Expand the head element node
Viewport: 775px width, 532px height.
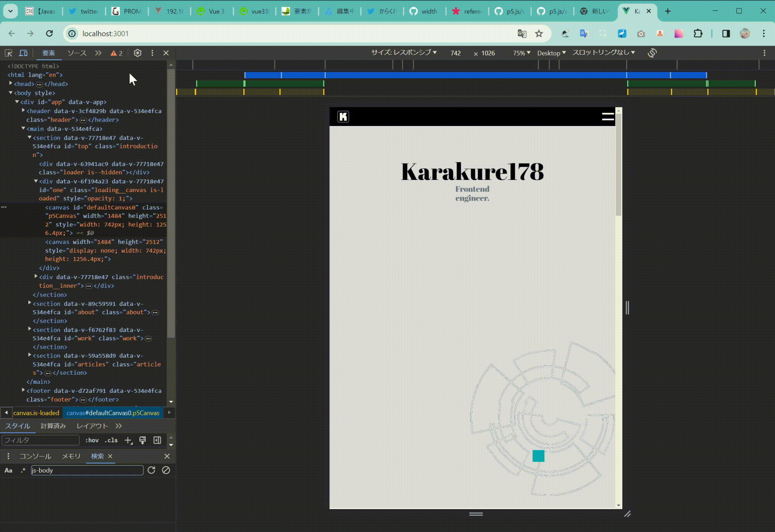point(11,84)
